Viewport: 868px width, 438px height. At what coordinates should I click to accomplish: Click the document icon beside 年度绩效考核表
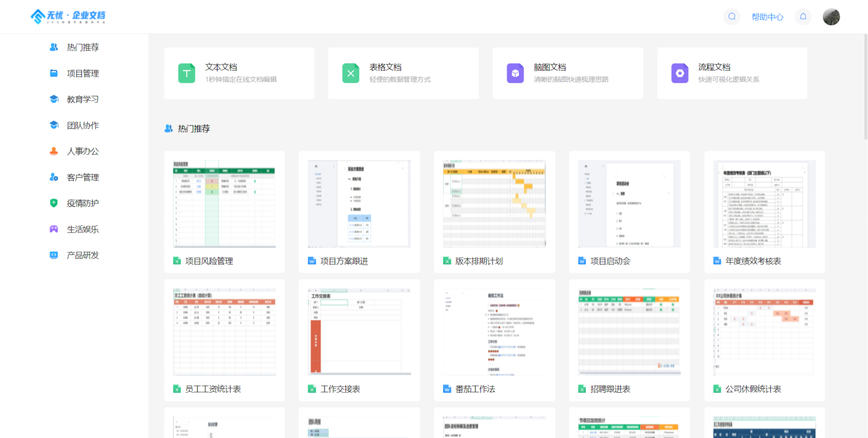point(717,261)
